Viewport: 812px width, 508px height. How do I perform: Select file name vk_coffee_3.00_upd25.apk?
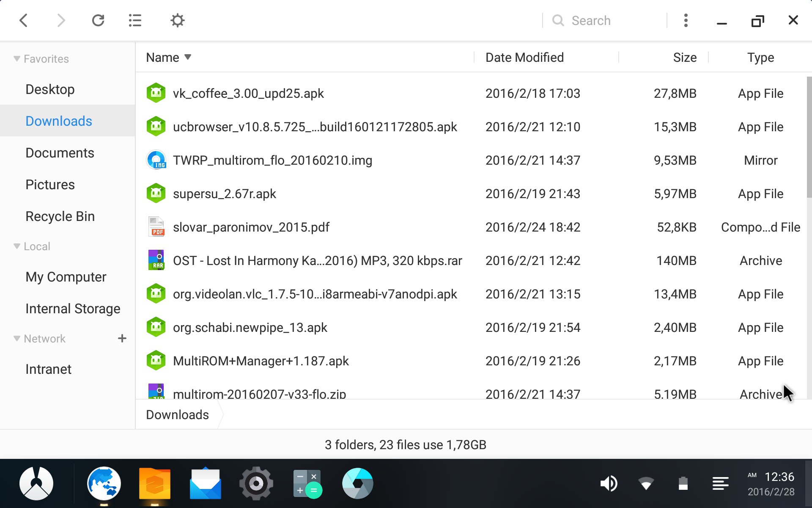[248, 93]
